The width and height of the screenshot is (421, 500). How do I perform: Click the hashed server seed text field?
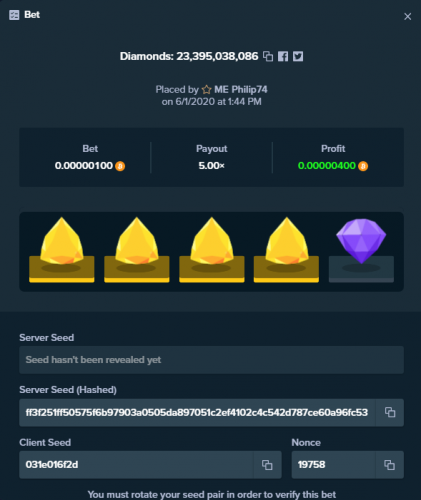click(x=197, y=412)
